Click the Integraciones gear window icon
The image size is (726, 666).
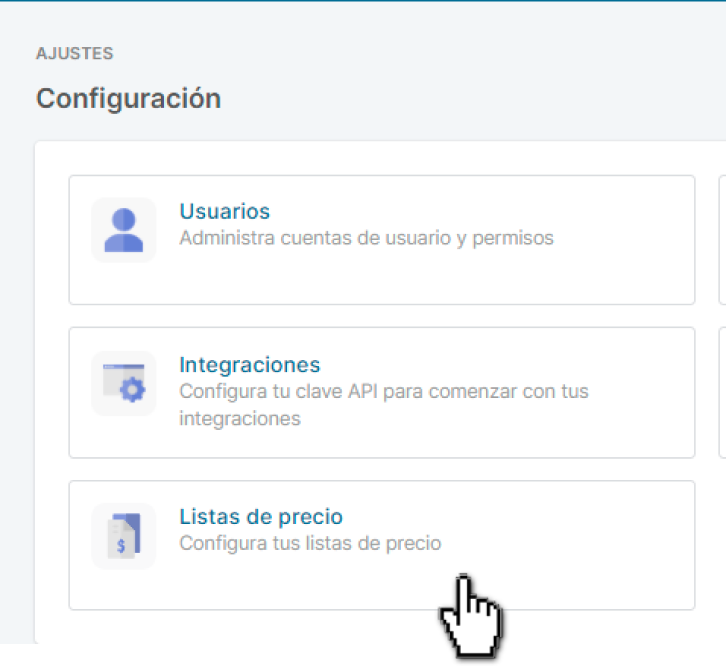tap(124, 383)
